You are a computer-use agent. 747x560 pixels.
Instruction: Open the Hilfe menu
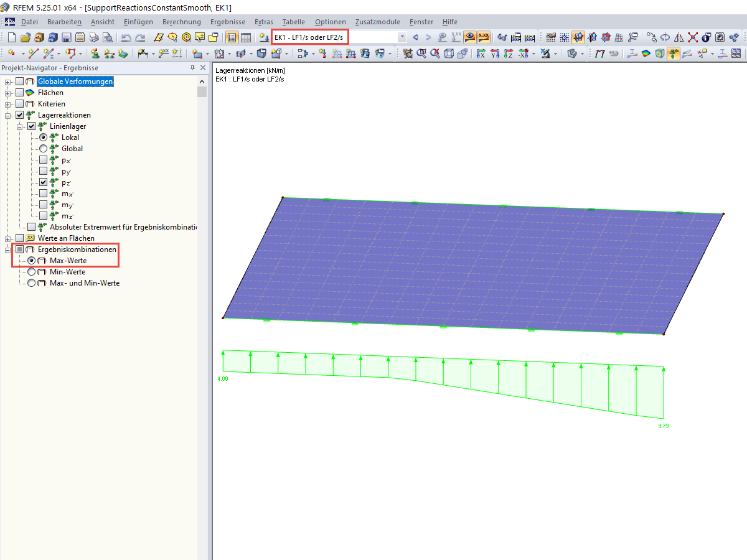449,22
